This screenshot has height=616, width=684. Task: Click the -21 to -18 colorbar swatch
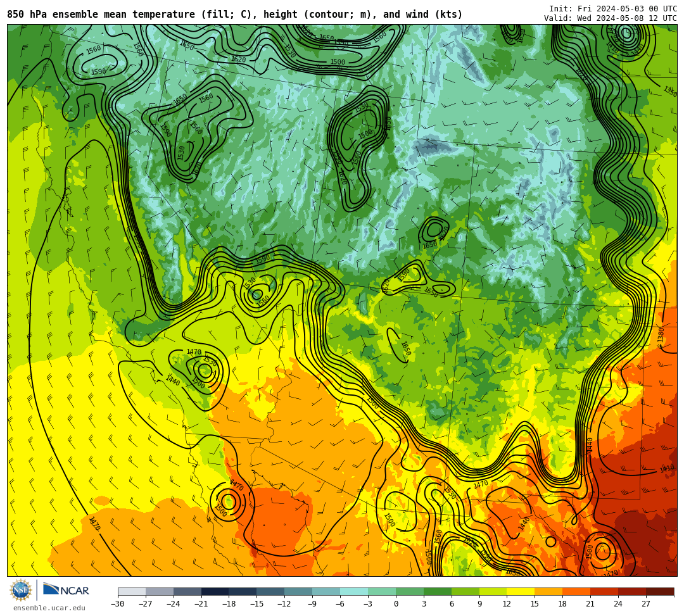click(x=215, y=591)
